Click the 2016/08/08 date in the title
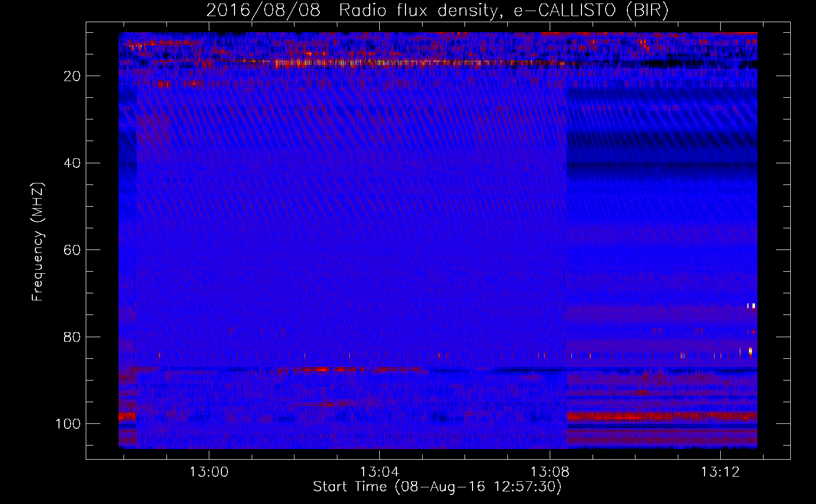816x504 pixels. coord(263,10)
